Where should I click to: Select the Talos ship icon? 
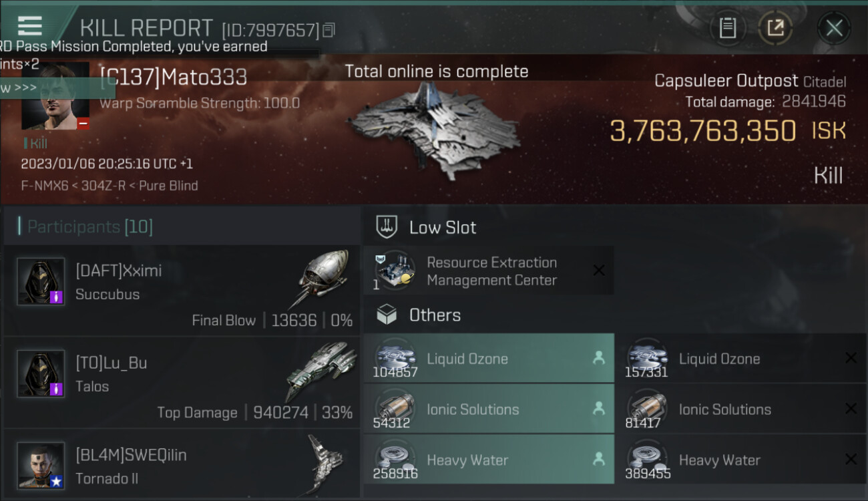[320, 371]
